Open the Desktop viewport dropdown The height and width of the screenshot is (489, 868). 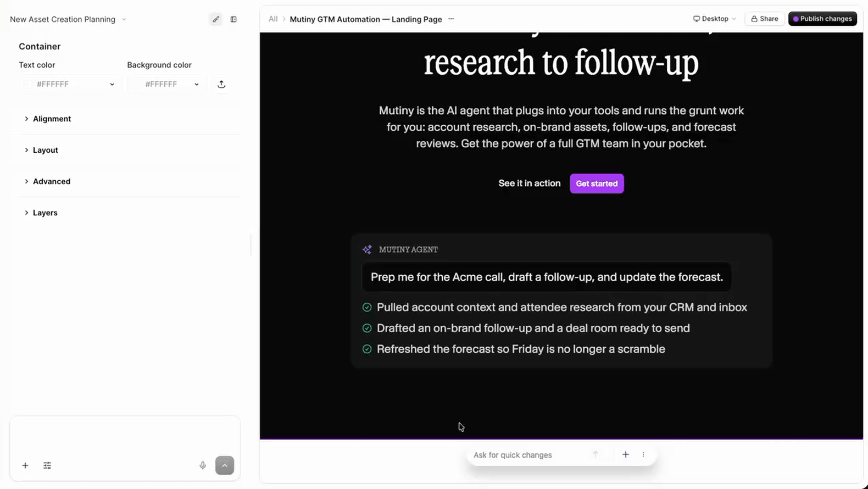coord(714,19)
